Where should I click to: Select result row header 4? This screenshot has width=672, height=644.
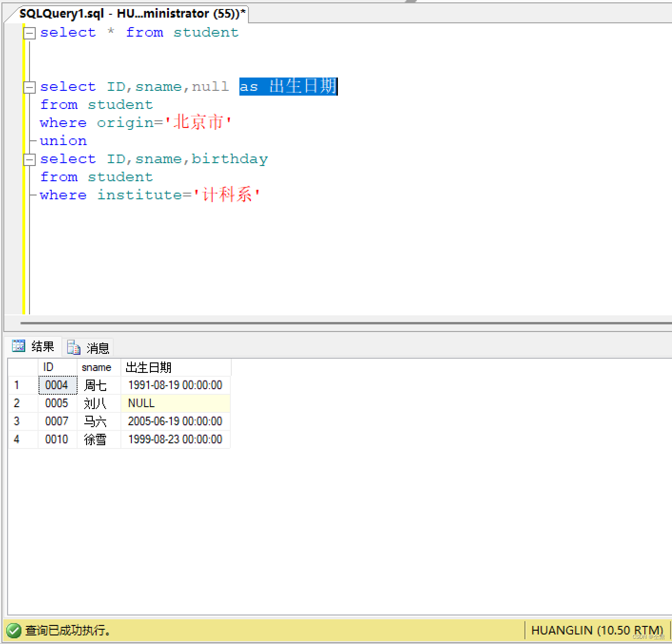point(23,439)
